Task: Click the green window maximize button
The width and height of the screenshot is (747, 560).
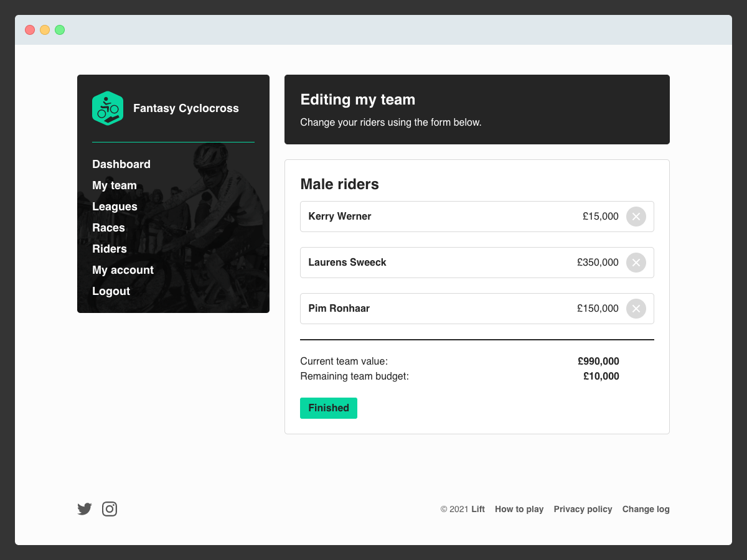Action: pyautogui.click(x=60, y=30)
